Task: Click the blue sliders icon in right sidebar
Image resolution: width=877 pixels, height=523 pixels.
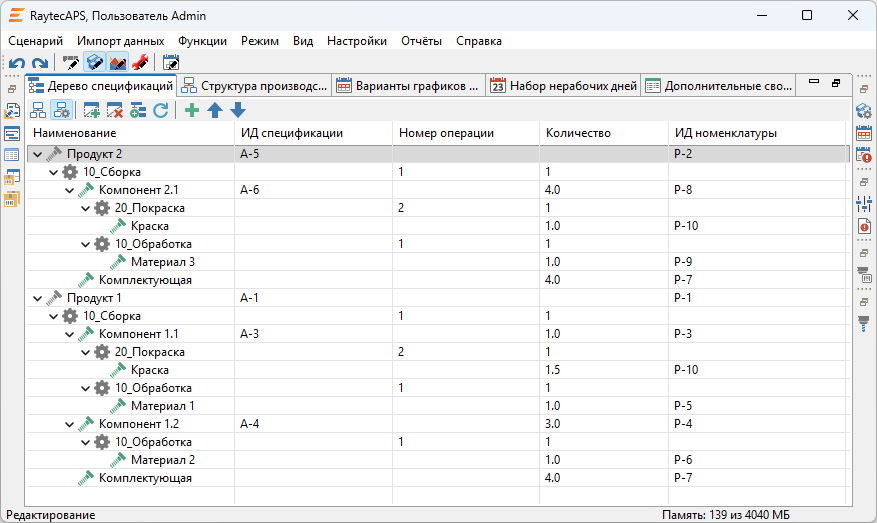Action: point(864,204)
